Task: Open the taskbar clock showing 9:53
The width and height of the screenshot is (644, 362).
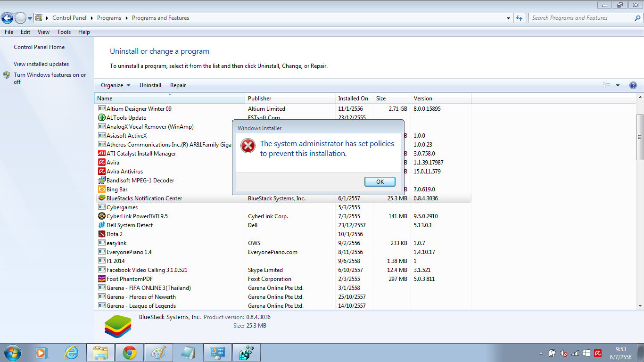Action: 621,353
